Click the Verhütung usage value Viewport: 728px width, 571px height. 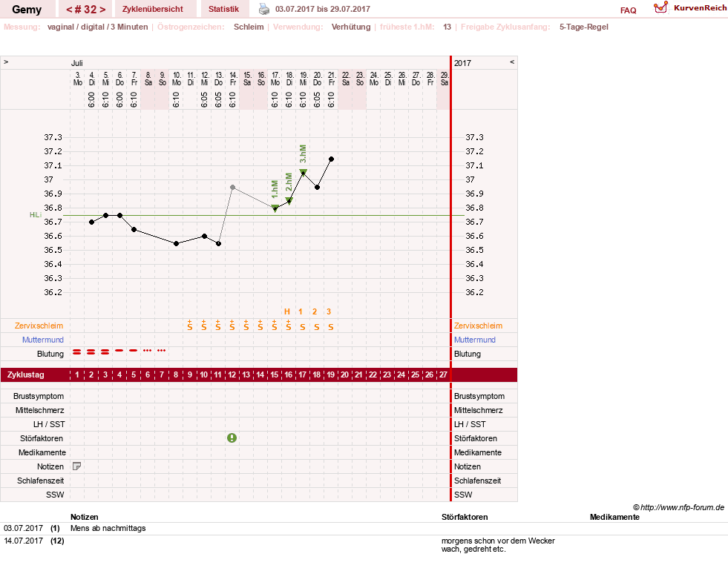(x=351, y=27)
